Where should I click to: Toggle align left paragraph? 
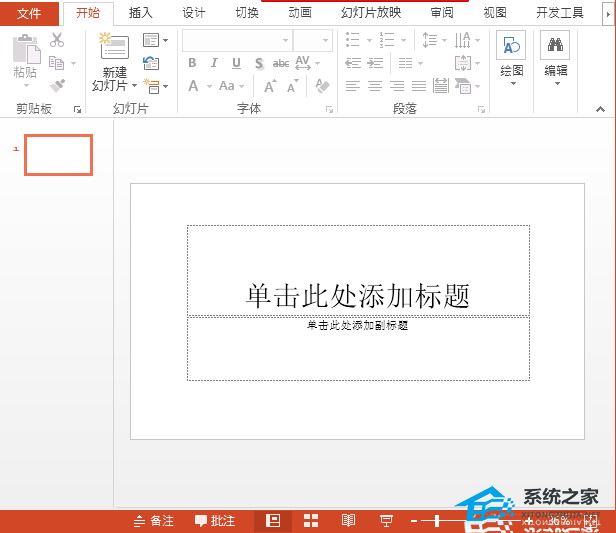click(x=352, y=86)
